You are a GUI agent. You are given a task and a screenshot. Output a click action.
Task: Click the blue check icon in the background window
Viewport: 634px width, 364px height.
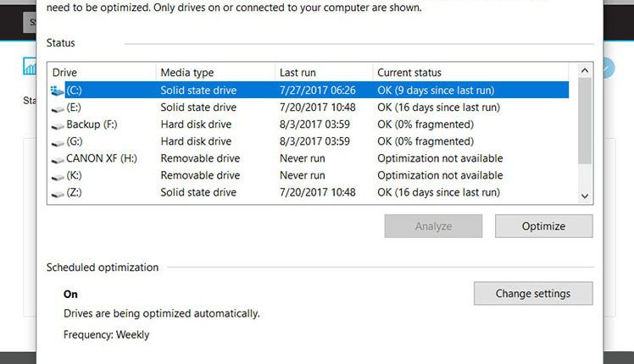tap(609, 68)
